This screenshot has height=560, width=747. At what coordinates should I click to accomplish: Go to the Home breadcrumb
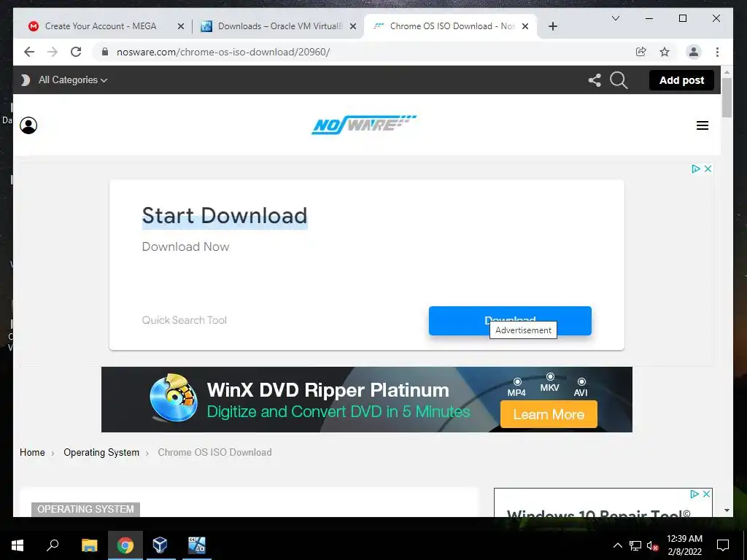coord(32,452)
